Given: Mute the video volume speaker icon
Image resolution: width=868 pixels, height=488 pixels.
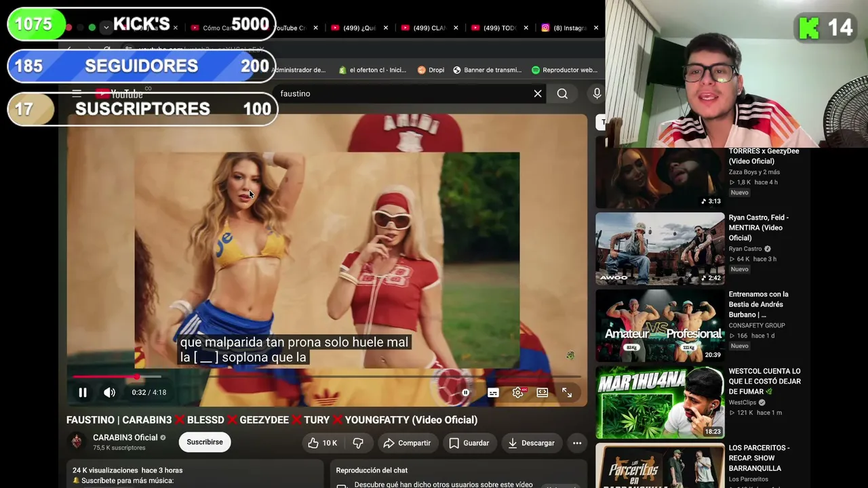Looking at the screenshot, I should point(109,392).
